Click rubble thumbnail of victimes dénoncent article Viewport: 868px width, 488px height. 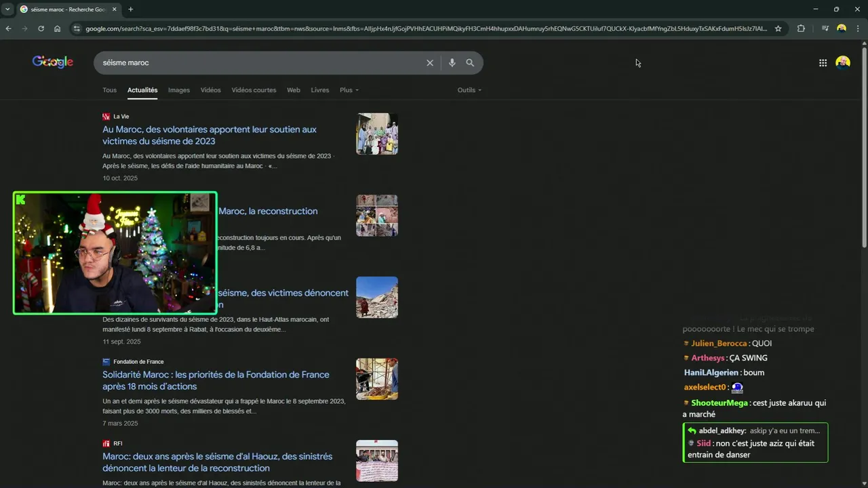click(x=377, y=297)
